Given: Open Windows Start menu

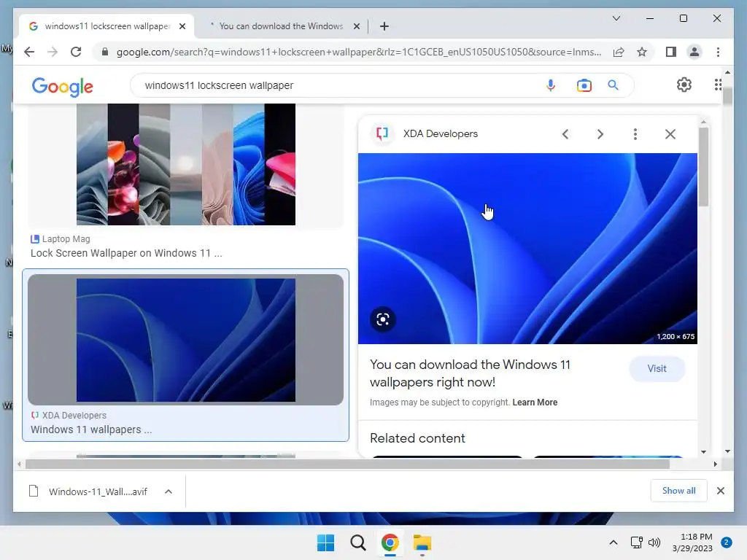Looking at the screenshot, I should point(326,542).
